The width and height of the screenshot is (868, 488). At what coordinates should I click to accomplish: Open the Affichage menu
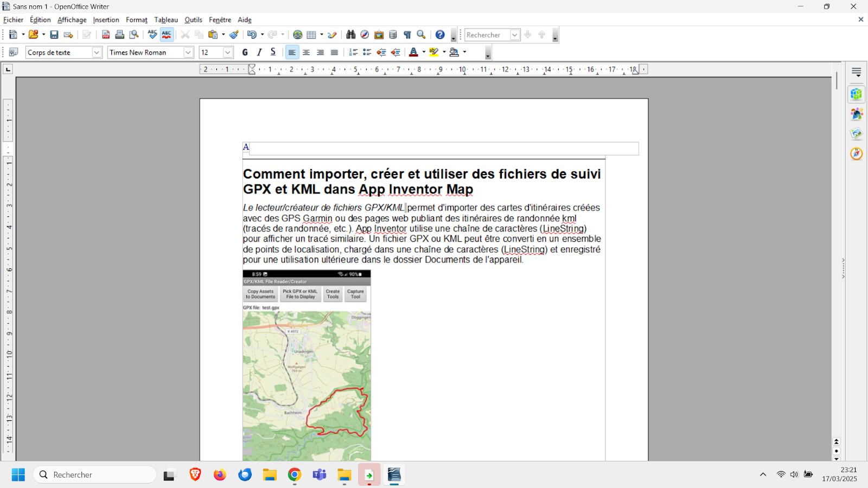pyautogui.click(x=72, y=20)
